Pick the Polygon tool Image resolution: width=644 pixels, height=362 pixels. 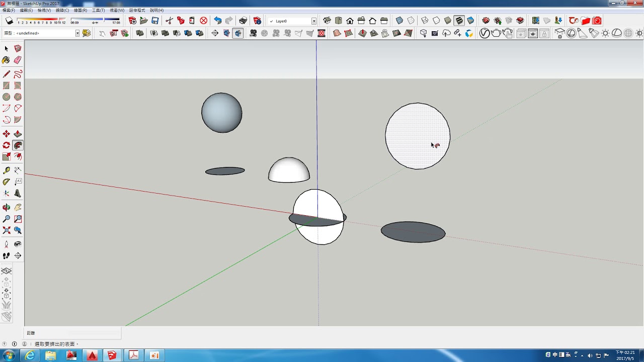click(18, 97)
